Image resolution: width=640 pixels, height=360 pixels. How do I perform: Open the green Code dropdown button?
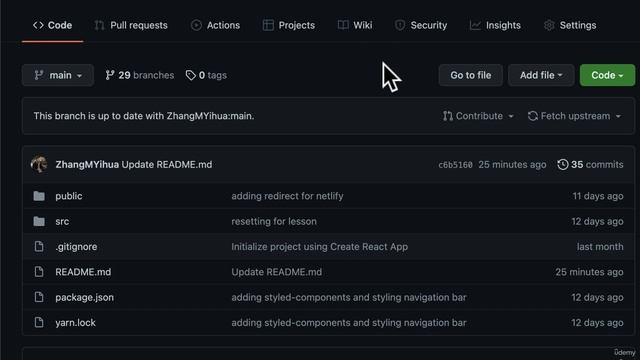[607, 75]
